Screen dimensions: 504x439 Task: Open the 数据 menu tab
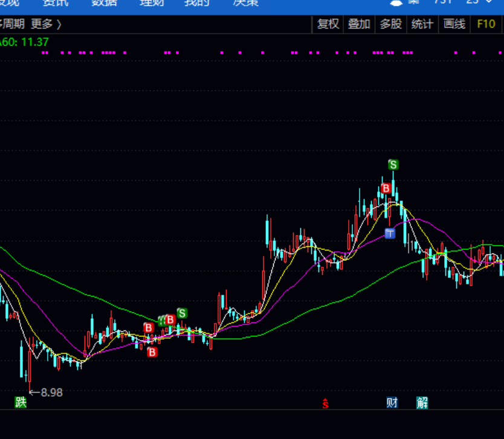[x=104, y=3]
